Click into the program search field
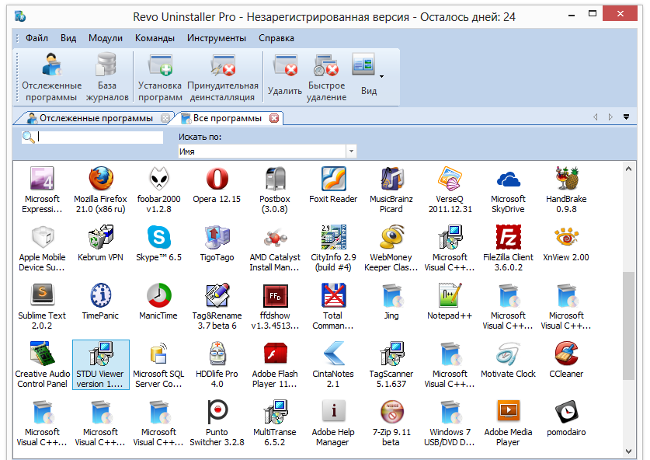This screenshot has width=650, height=460. coord(99,137)
